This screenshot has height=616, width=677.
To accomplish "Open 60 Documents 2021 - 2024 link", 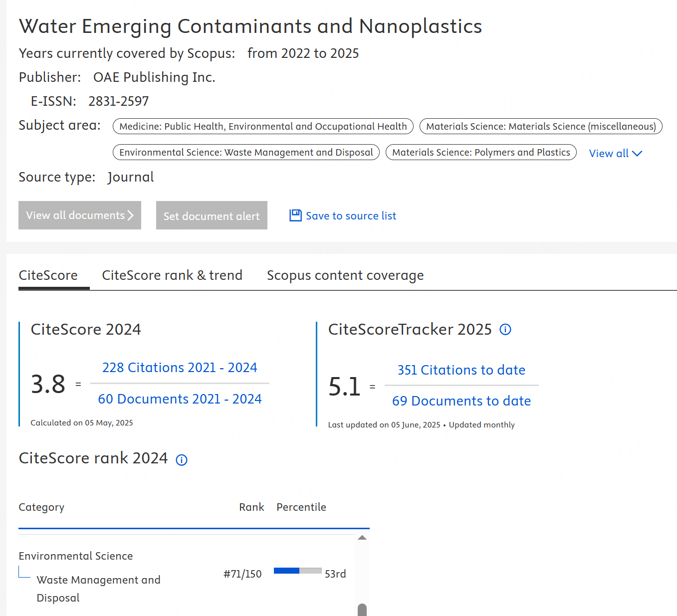I will (180, 399).
